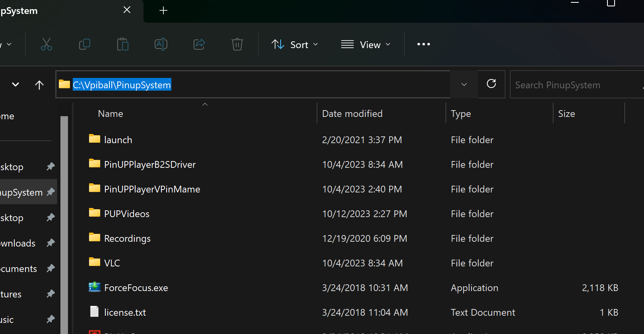Click the Cut scissors icon

tap(47, 44)
